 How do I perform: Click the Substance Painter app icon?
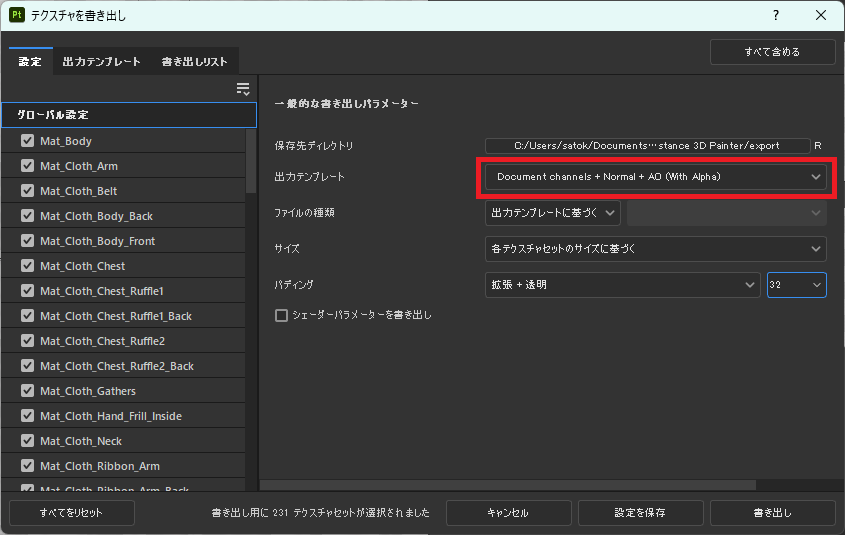(x=17, y=16)
